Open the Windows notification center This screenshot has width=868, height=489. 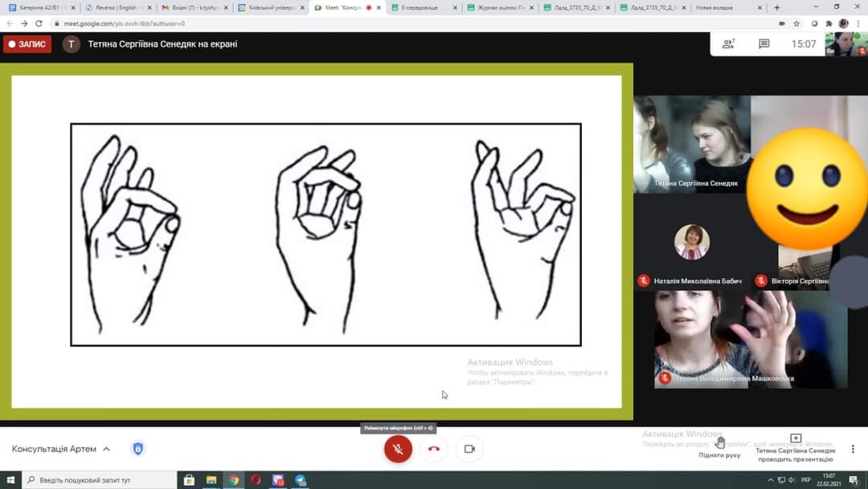point(854,480)
